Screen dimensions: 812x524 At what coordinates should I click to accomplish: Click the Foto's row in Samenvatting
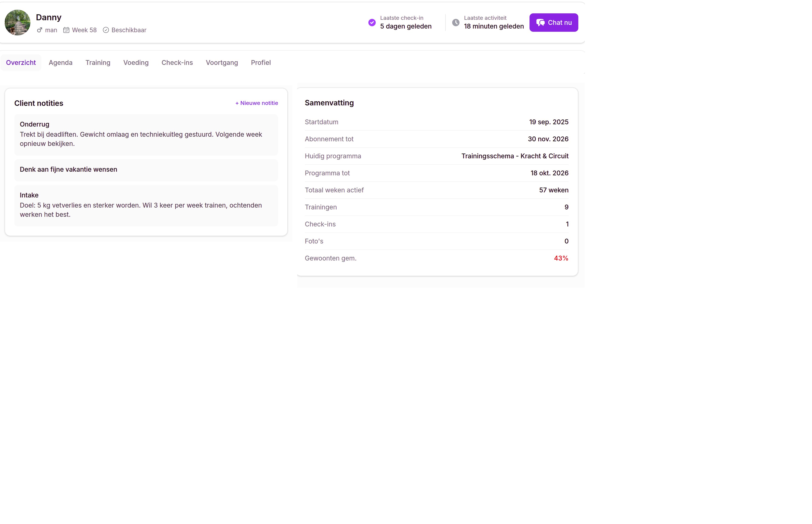pyautogui.click(x=436, y=241)
